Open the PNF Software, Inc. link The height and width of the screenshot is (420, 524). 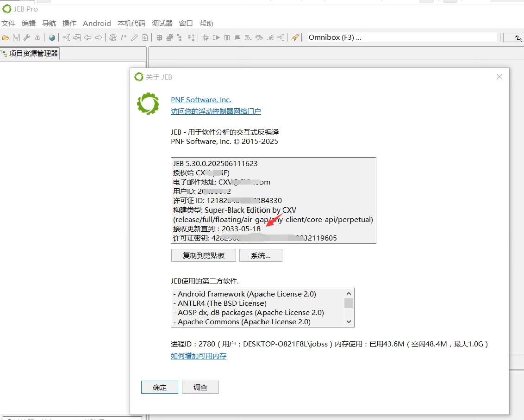coord(201,99)
